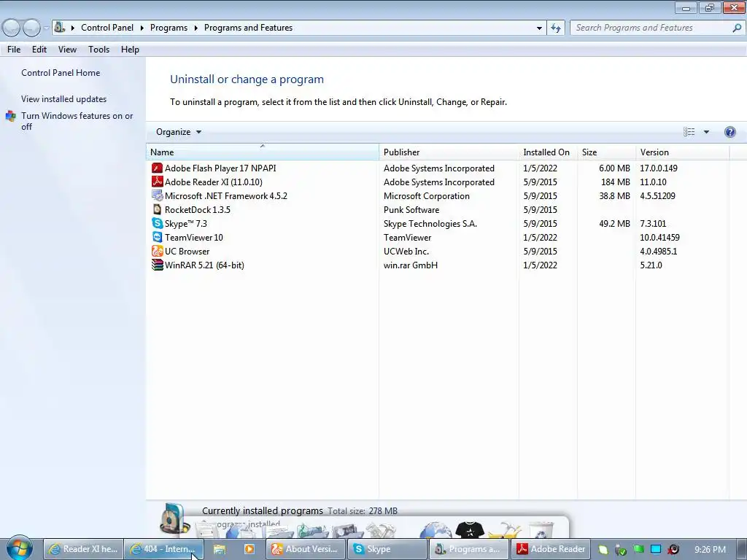747x560 pixels.
Task: Switch to Skype taskbar window
Action: [x=387, y=549]
